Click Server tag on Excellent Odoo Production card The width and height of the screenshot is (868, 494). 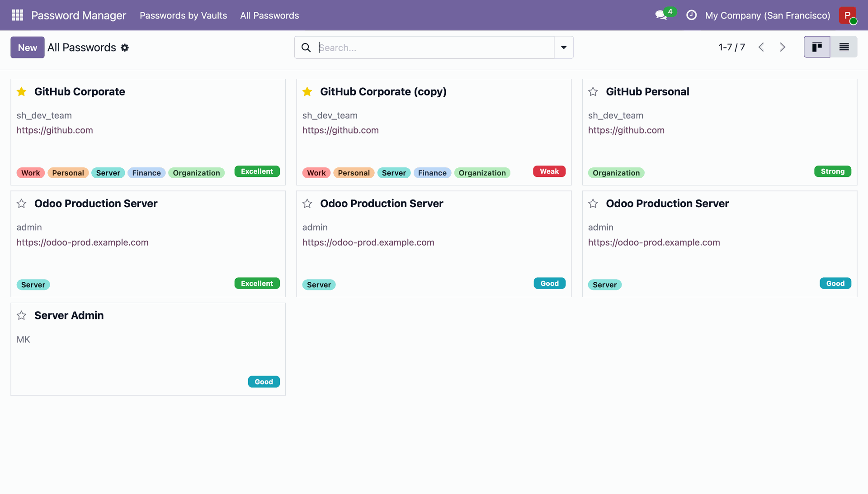click(33, 285)
